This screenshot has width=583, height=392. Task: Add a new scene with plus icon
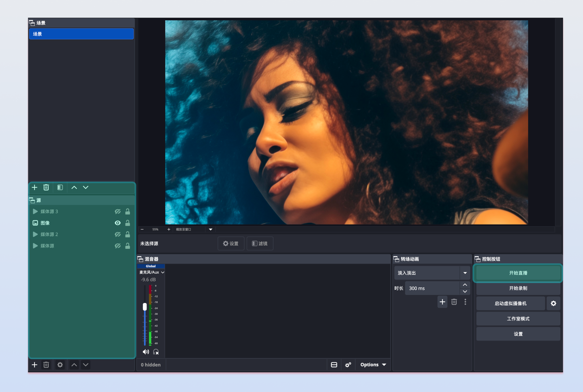[34, 187]
